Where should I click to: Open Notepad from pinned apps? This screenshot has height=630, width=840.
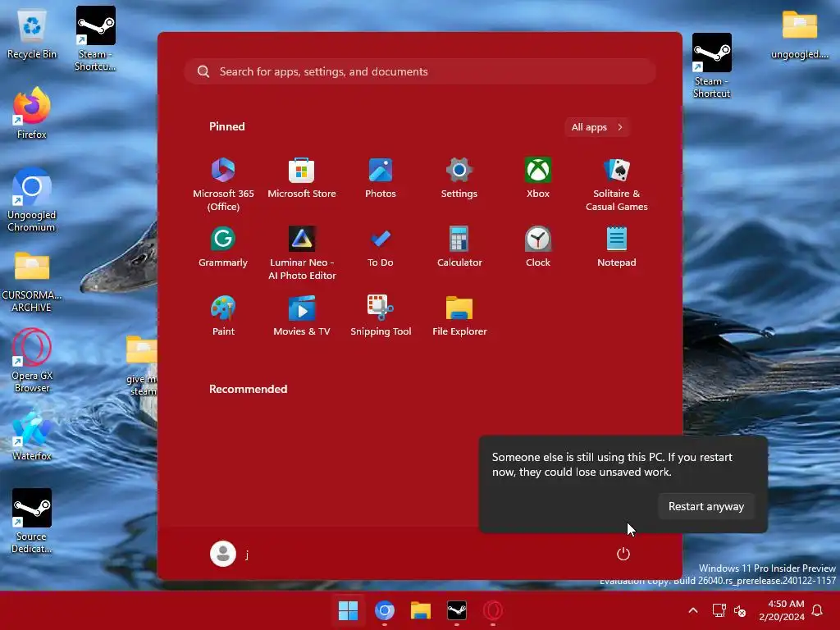pyautogui.click(x=617, y=247)
